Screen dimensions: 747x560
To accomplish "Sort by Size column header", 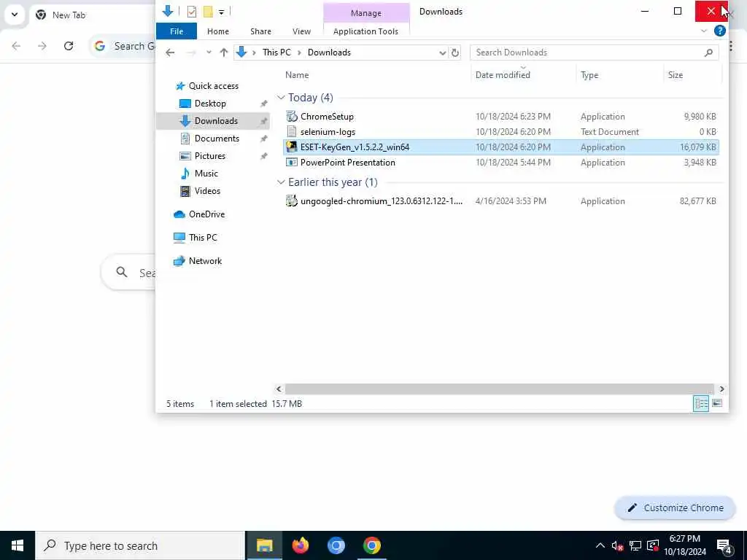I will click(675, 75).
